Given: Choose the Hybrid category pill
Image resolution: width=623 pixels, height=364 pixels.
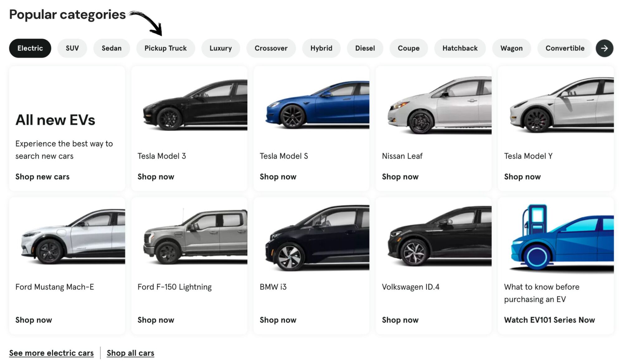Looking at the screenshot, I should pos(321,48).
